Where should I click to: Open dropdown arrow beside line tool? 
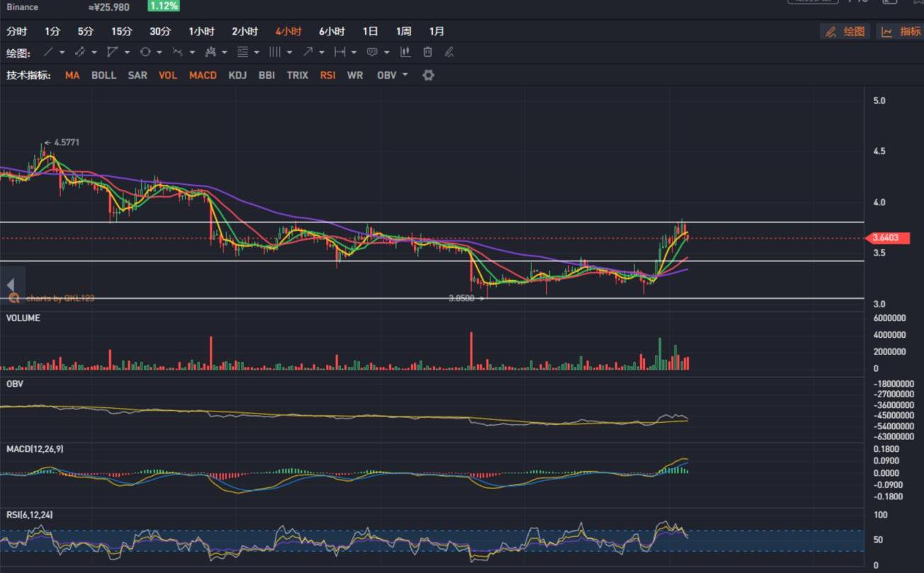point(62,52)
